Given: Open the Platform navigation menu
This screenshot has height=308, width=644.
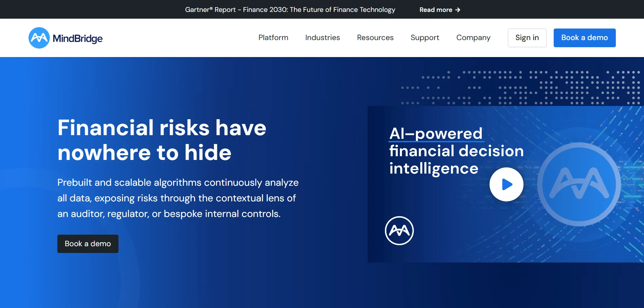Looking at the screenshot, I should (x=273, y=38).
